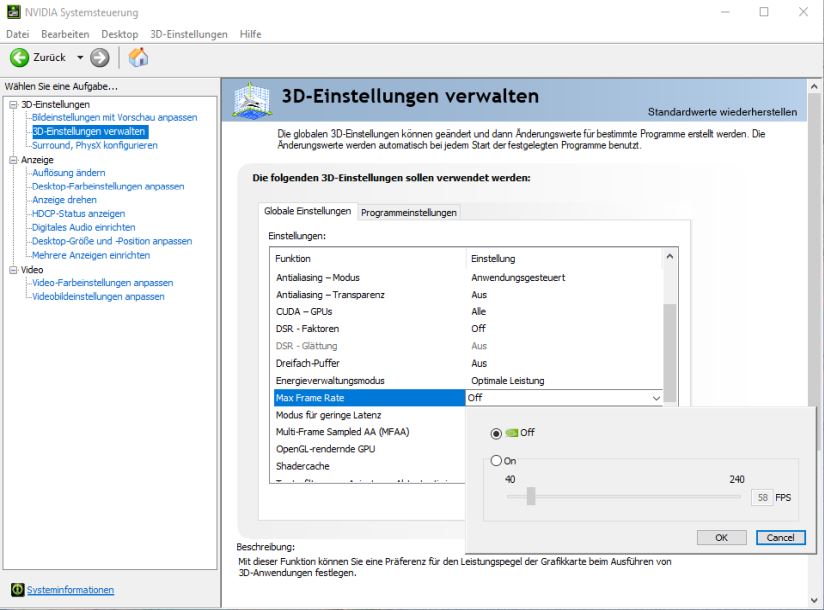Select the Dreifach-Puffer row
The height and width of the screenshot is (610, 824).
click(x=468, y=363)
